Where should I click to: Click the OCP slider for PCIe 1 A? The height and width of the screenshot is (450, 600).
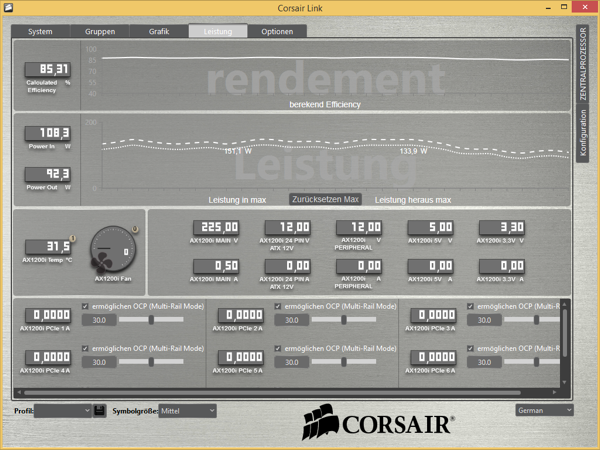click(x=151, y=320)
